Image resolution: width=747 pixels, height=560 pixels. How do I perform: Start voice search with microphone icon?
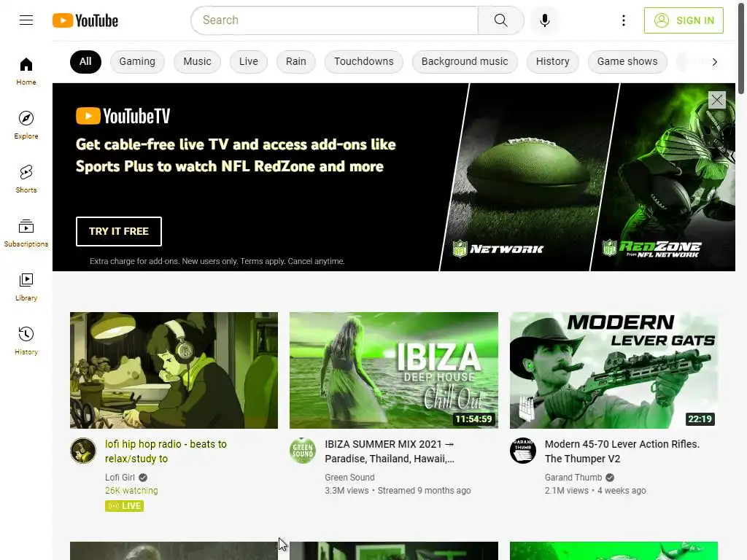pyautogui.click(x=544, y=20)
